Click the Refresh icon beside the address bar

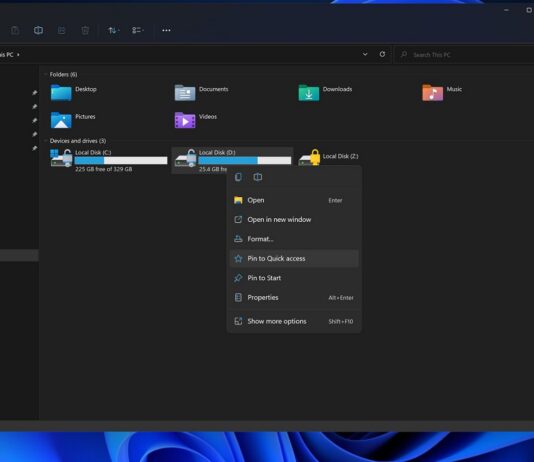(x=382, y=54)
